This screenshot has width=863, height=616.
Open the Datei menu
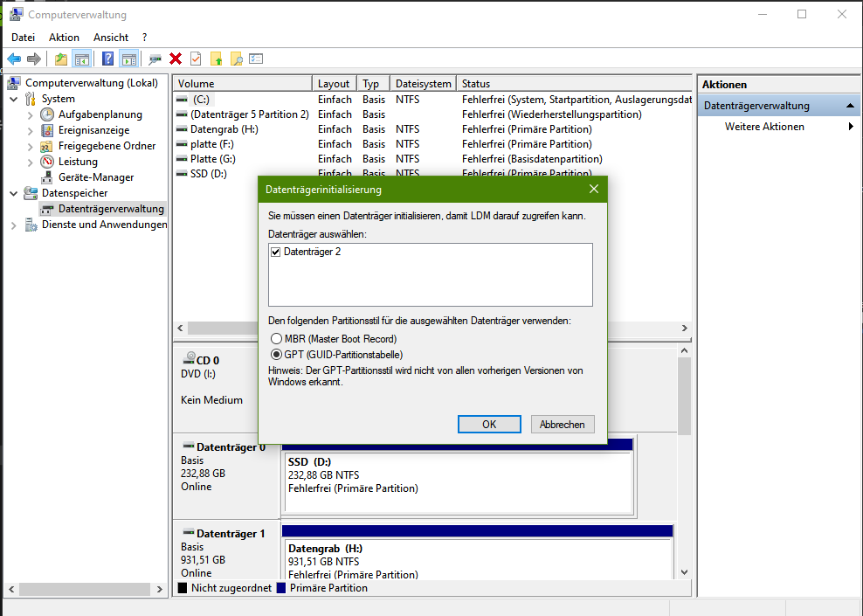click(x=23, y=38)
